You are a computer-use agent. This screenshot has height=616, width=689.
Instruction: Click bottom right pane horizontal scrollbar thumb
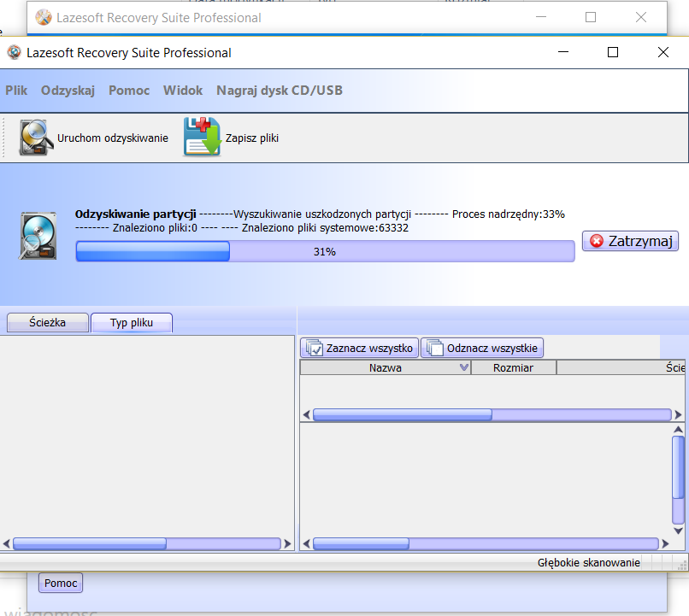tap(361, 543)
